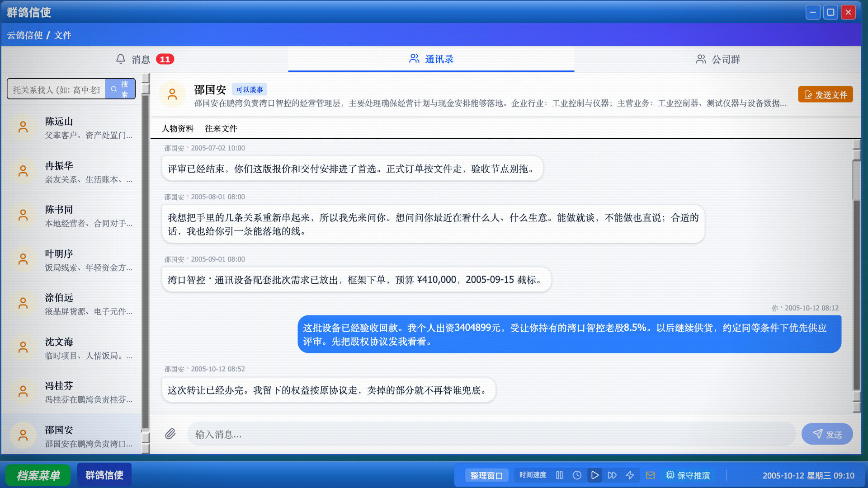Select fast-forward speed icon
Screen dimensions: 868x488
click(x=612, y=475)
